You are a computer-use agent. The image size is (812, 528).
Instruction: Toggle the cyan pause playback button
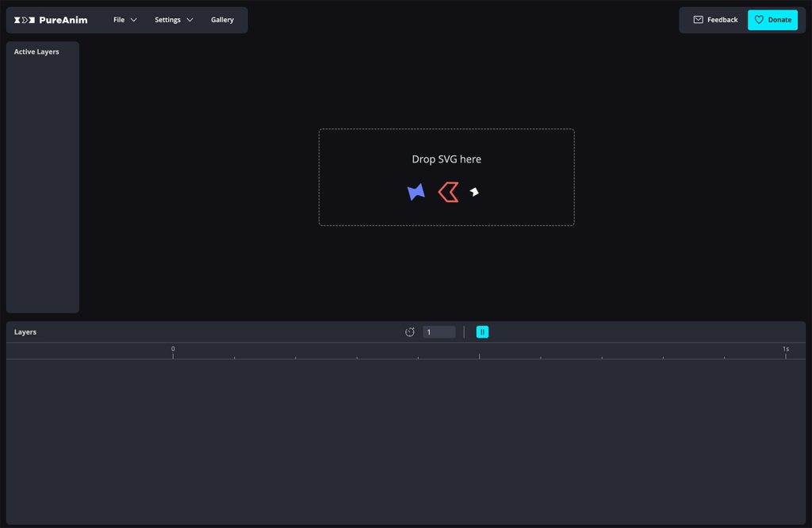pyautogui.click(x=482, y=332)
